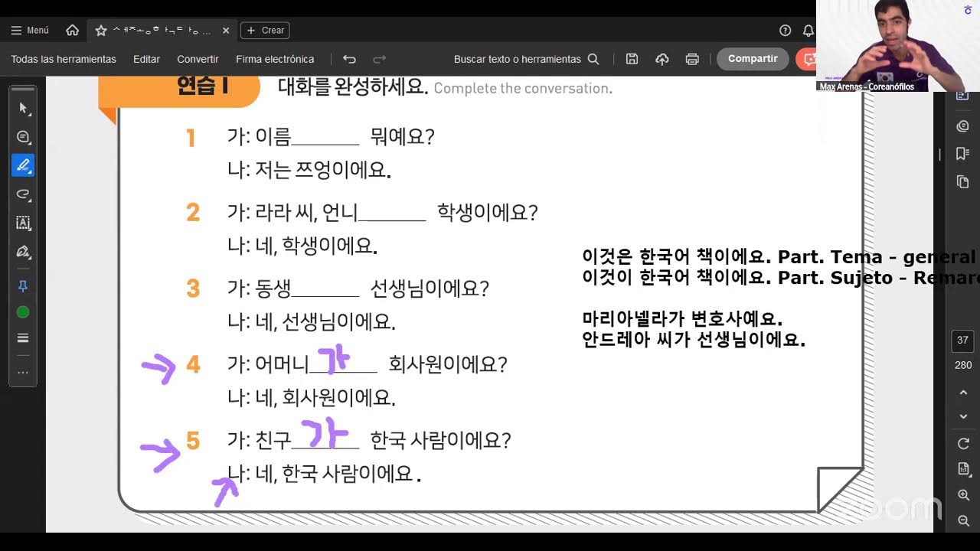Go to the Home icon
This screenshot has width=980, height=551.
point(73,31)
